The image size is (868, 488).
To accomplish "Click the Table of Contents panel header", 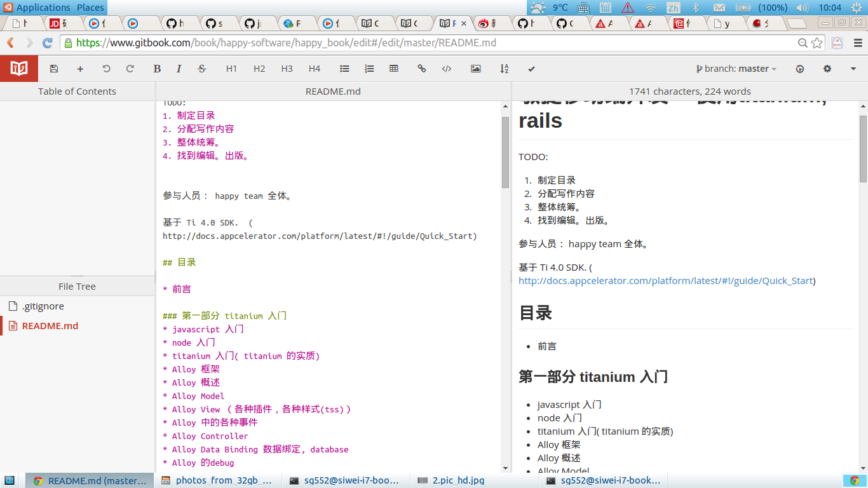I will [77, 91].
